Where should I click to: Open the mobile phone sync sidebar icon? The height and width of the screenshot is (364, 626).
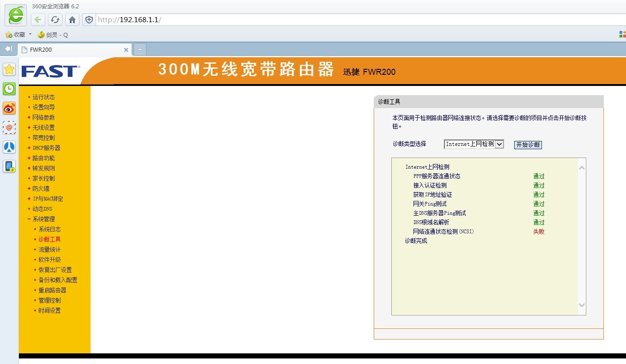tap(9, 166)
